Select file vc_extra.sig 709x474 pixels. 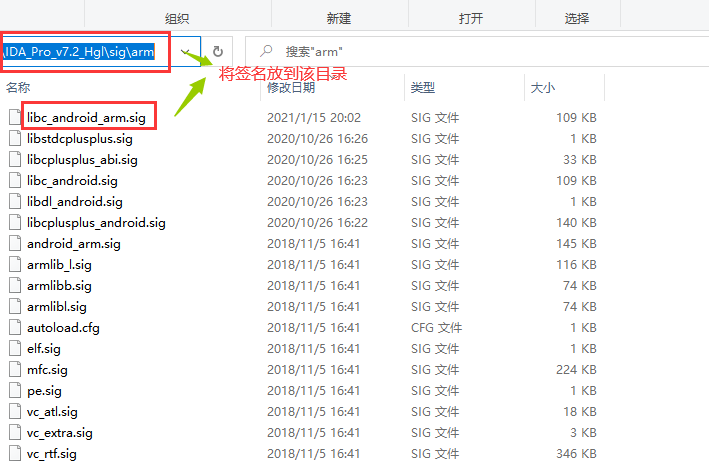[x=60, y=433]
